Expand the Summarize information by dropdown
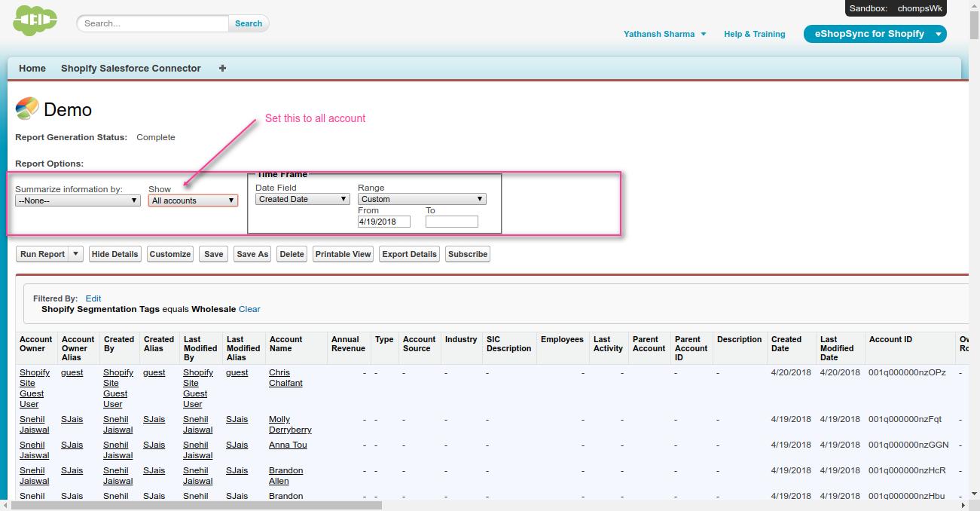The image size is (980, 511). pos(78,200)
